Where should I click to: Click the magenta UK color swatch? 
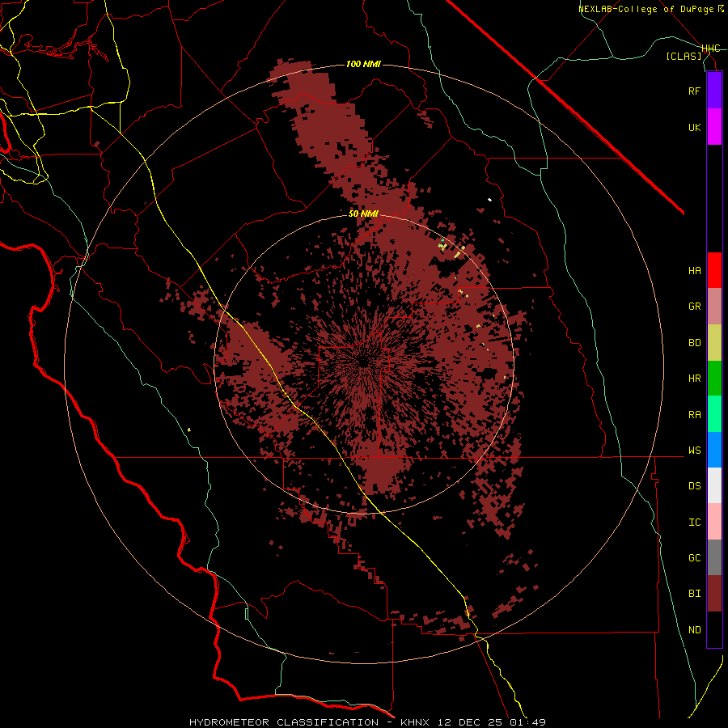point(714,127)
